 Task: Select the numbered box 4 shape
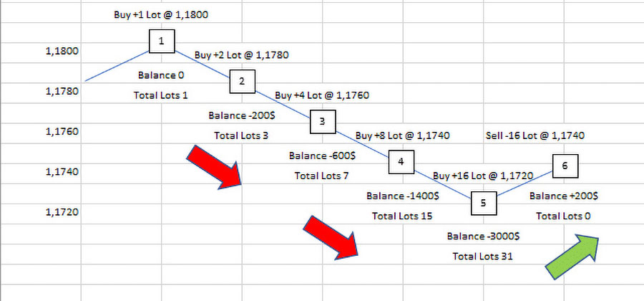pyautogui.click(x=401, y=162)
